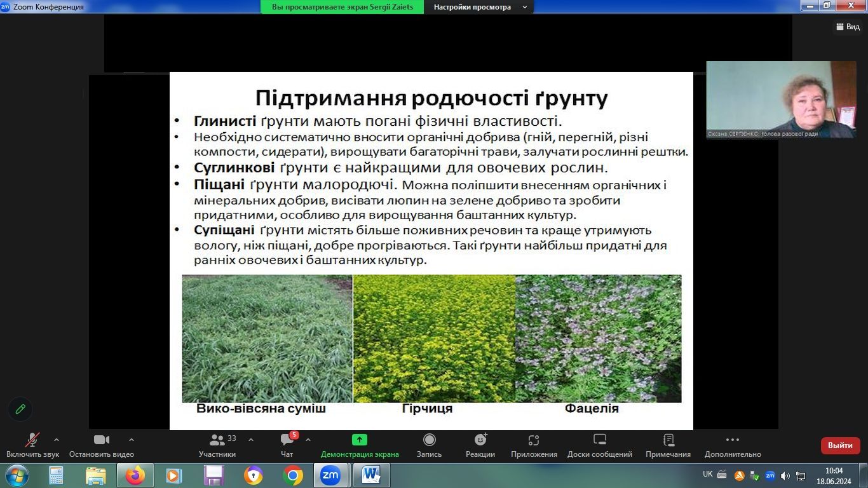Open the Приложения apps icon
Image resolution: width=868 pixels, height=488 pixels.
coord(534,440)
